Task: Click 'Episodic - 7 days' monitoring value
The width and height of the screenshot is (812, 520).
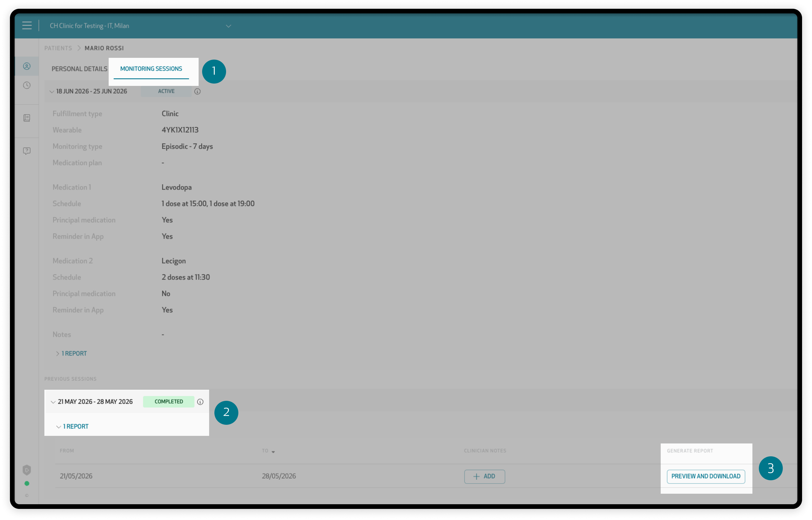Action: tap(187, 147)
